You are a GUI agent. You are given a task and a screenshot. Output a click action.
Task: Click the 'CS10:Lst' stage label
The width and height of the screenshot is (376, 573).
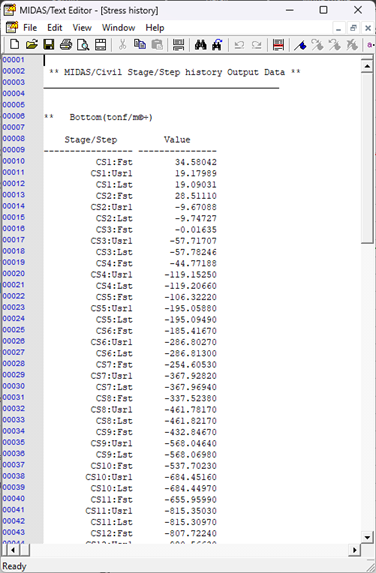pyautogui.click(x=111, y=488)
